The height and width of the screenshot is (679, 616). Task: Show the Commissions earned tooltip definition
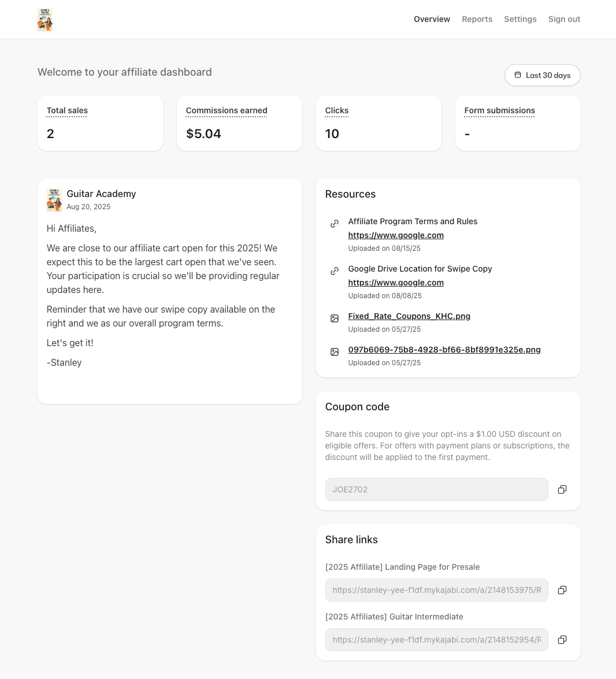point(226,110)
